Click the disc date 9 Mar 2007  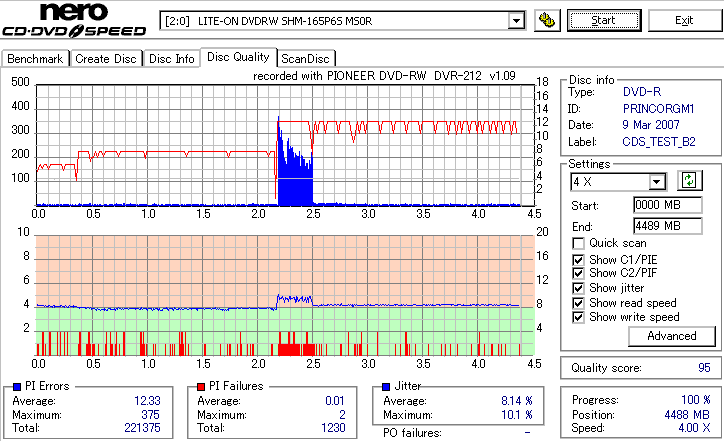651,125
